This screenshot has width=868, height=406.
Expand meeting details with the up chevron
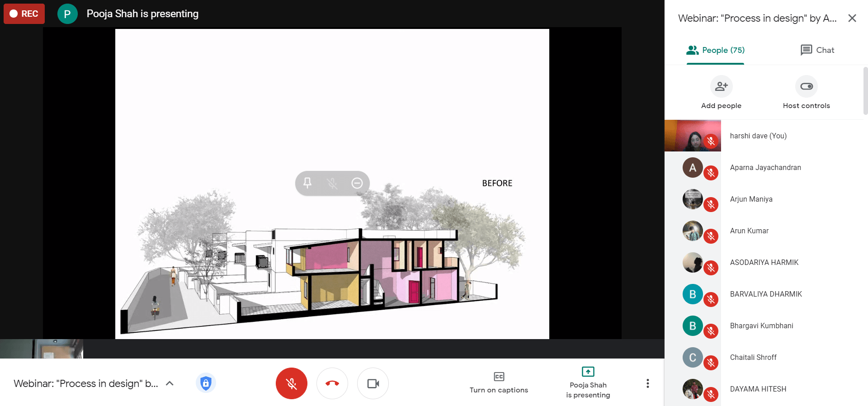pyautogui.click(x=170, y=383)
